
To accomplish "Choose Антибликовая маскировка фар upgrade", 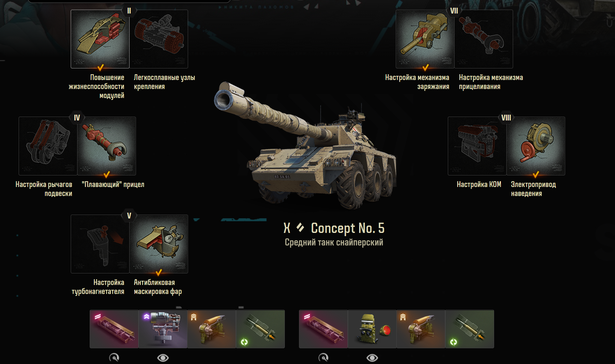I will click(159, 244).
